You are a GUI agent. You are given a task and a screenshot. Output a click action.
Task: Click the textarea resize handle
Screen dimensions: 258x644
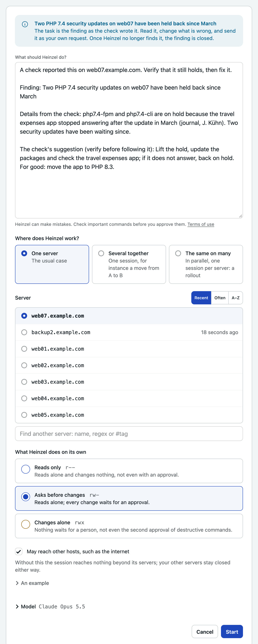tap(240, 216)
